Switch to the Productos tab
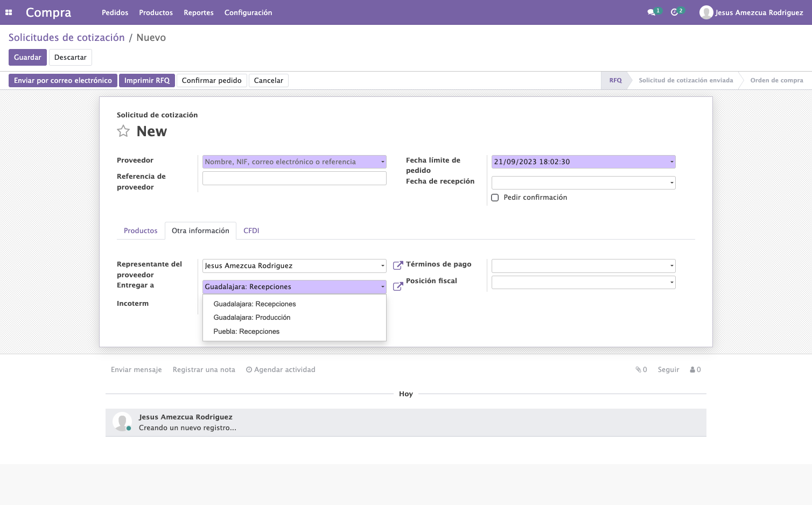 click(x=141, y=230)
